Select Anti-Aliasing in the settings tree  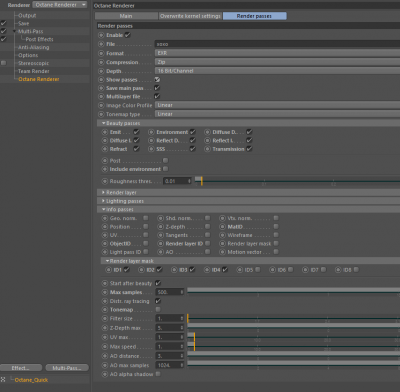coord(34,47)
